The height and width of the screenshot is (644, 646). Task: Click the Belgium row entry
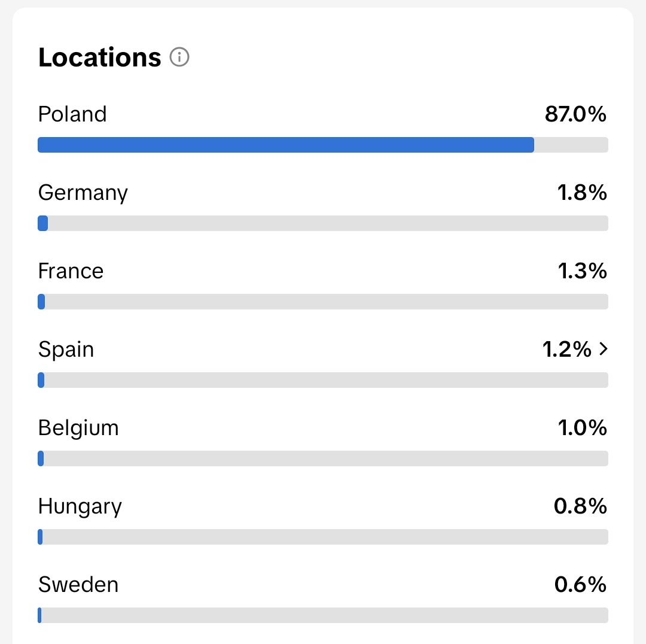point(78,427)
